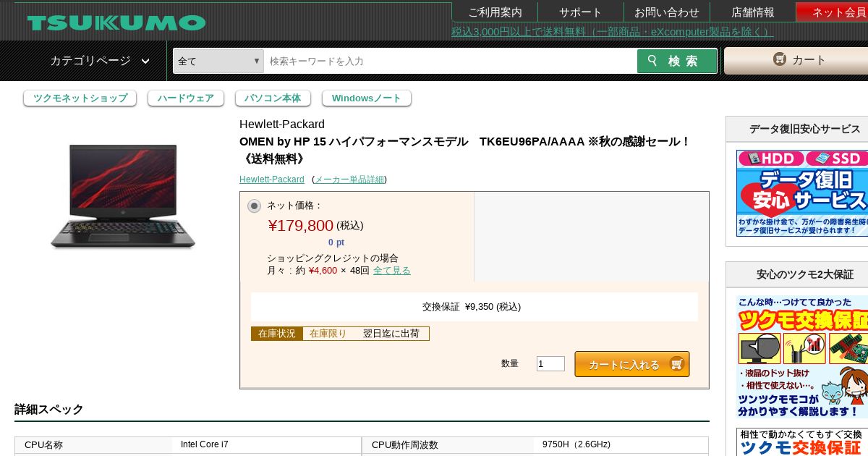Image resolution: width=868 pixels, height=456 pixels.
Task: Click the 検索 search button
Action: click(677, 61)
